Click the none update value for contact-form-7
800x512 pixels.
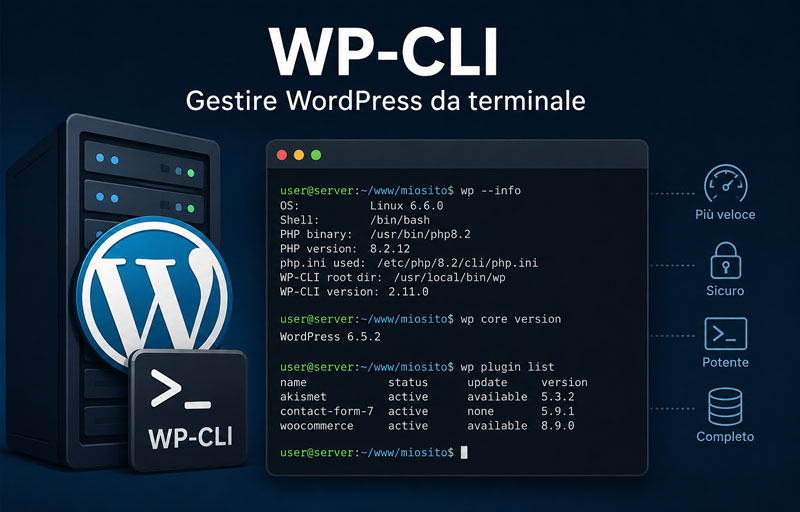tap(481, 411)
